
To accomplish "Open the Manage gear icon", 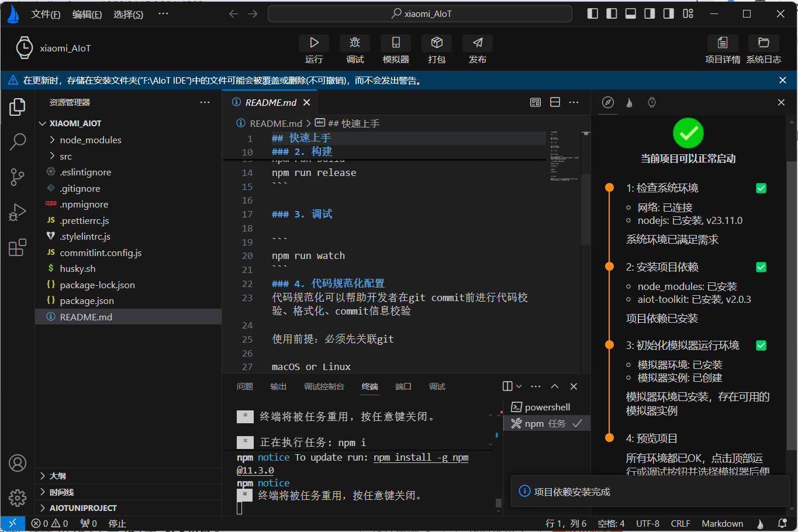I will point(18,498).
